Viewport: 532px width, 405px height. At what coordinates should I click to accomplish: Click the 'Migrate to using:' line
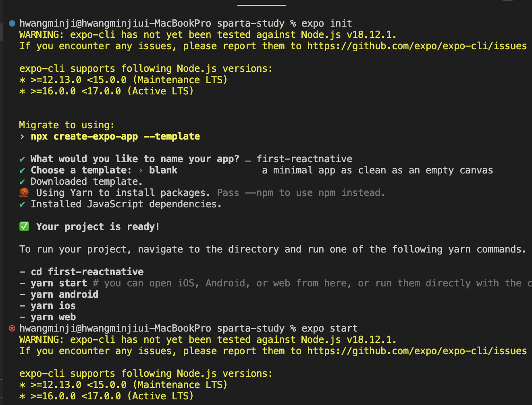pos(67,125)
